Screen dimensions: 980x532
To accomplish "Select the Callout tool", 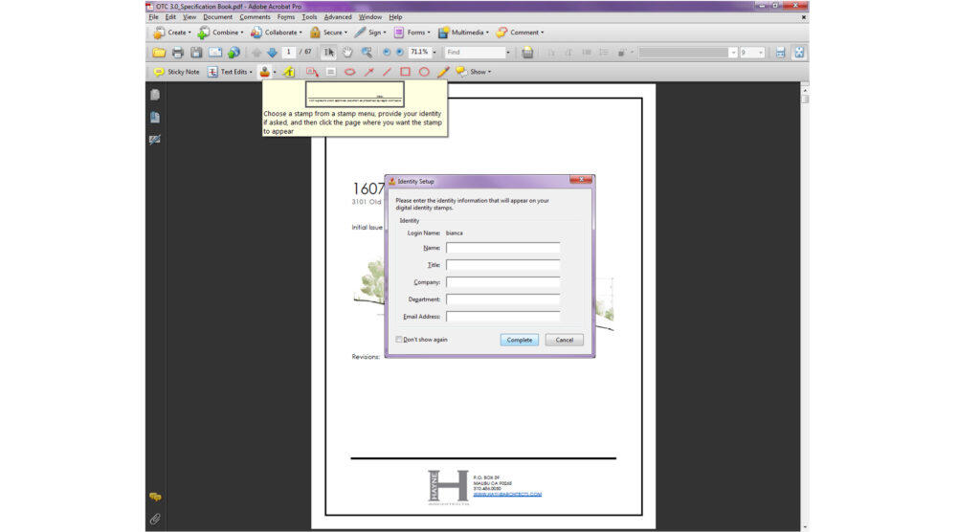I will coord(312,72).
